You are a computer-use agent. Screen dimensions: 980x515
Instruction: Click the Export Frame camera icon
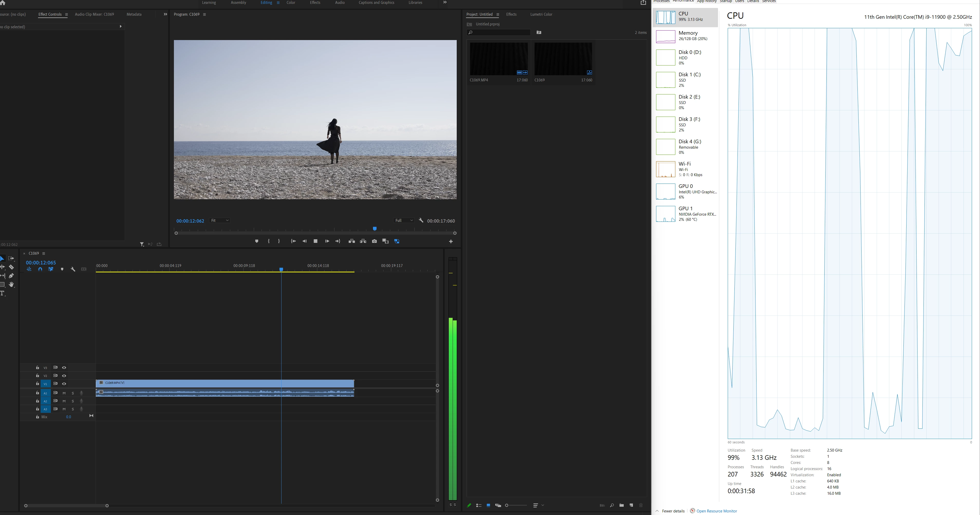tap(374, 241)
